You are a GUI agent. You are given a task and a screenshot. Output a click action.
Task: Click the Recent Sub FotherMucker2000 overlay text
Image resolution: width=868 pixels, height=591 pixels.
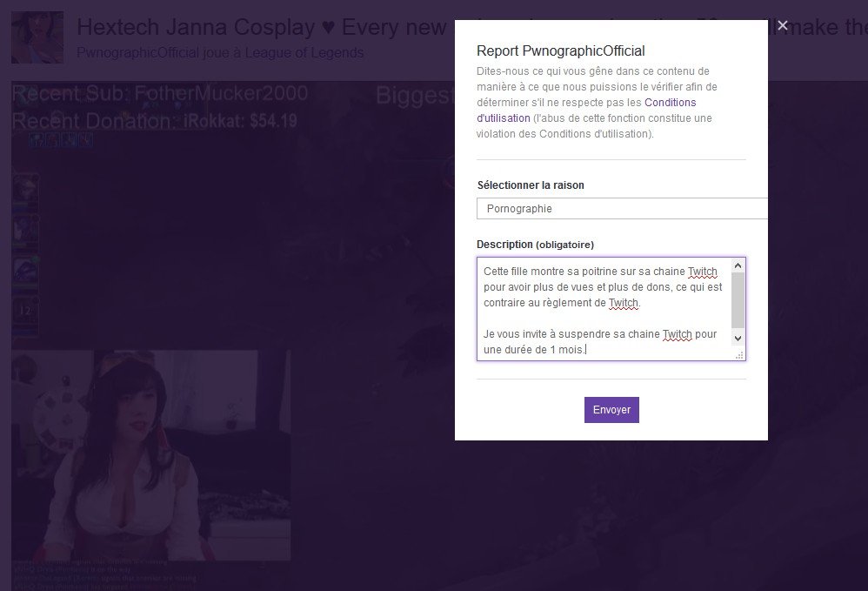[160, 93]
